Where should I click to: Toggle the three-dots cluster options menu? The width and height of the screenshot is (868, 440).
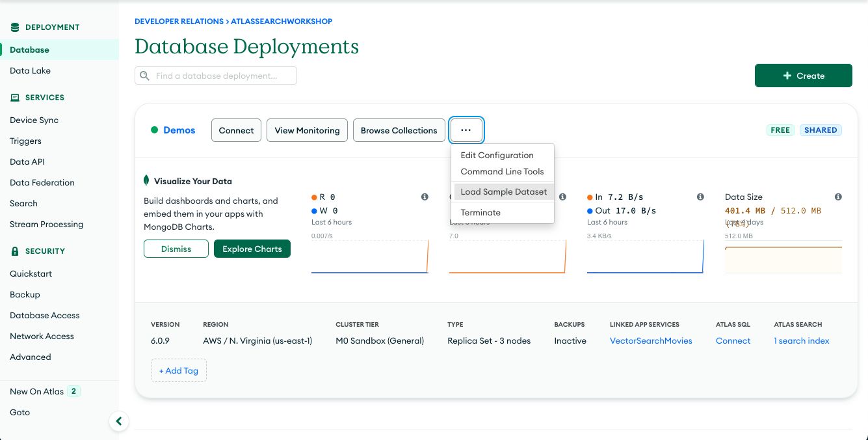point(466,130)
